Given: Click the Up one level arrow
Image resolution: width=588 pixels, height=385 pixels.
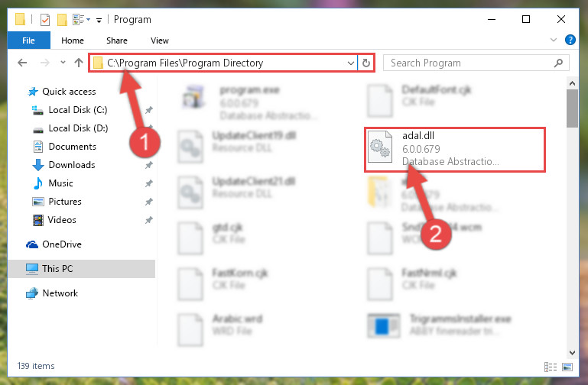Looking at the screenshot, I should [x=79, y=63].
